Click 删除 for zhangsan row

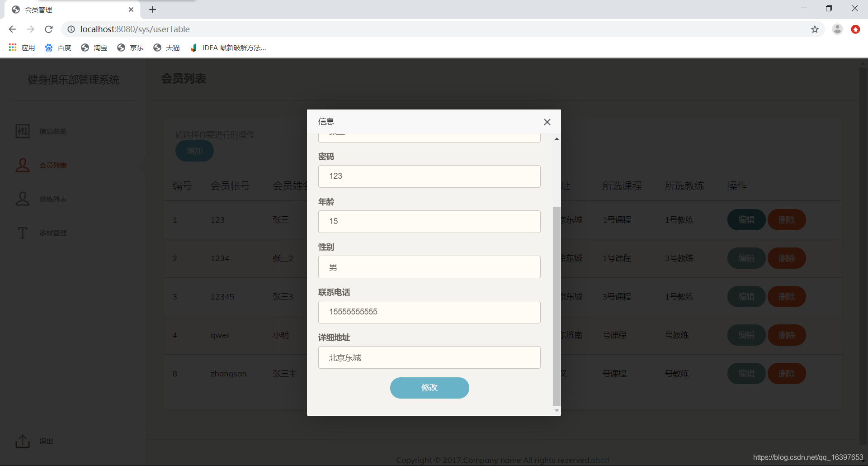(787, 374)
